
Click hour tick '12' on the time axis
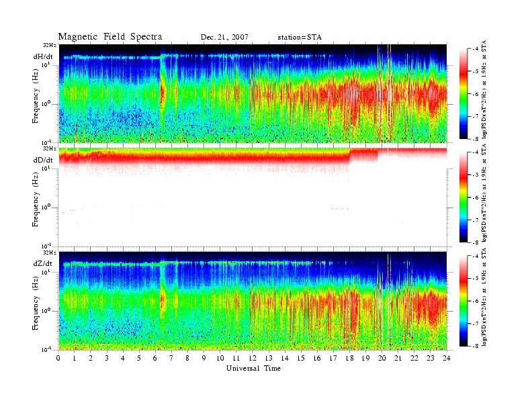coord(253,359)
